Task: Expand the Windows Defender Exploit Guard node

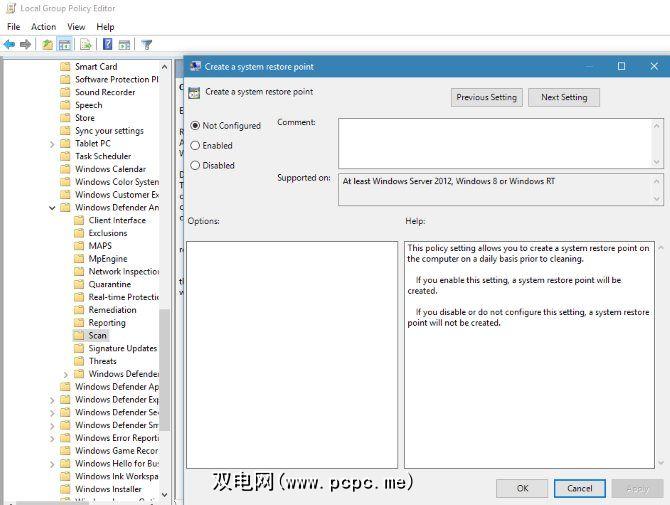Action: pos(52,400)
